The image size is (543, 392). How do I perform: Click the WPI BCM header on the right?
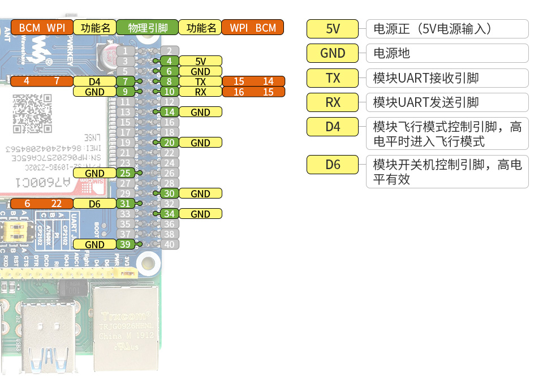click(253, 27)
